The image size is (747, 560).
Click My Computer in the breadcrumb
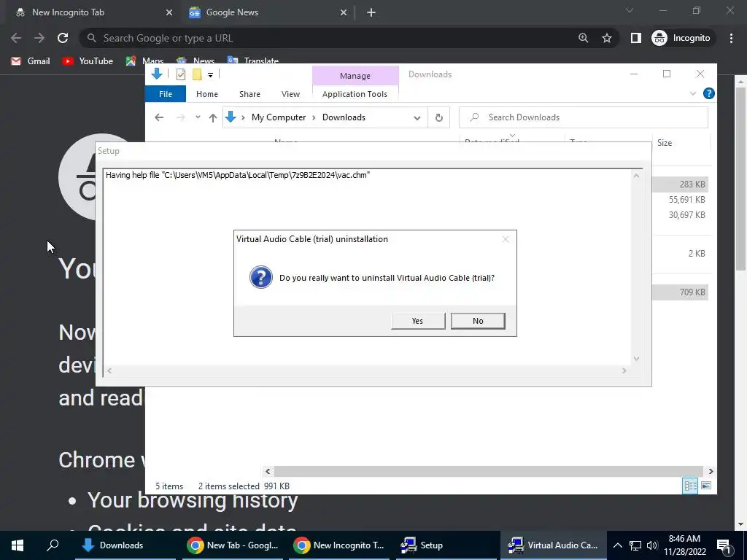[279, 117]
